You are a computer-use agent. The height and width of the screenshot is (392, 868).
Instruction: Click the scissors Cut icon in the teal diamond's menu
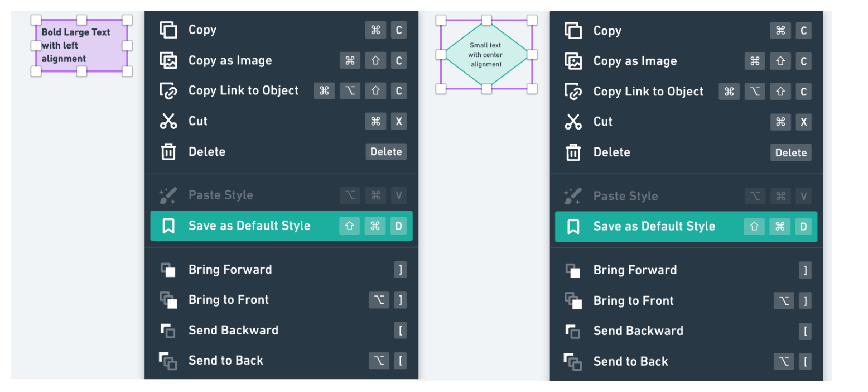tap(573, 122)
